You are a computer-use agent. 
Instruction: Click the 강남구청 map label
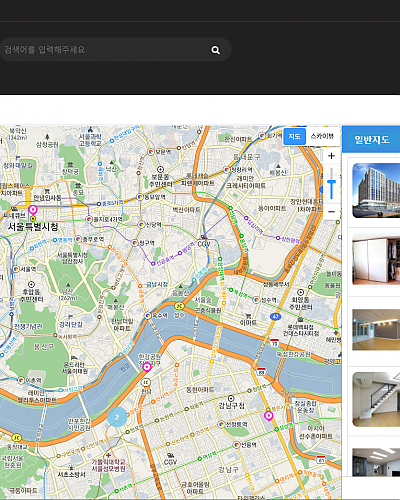click(232, 406)
